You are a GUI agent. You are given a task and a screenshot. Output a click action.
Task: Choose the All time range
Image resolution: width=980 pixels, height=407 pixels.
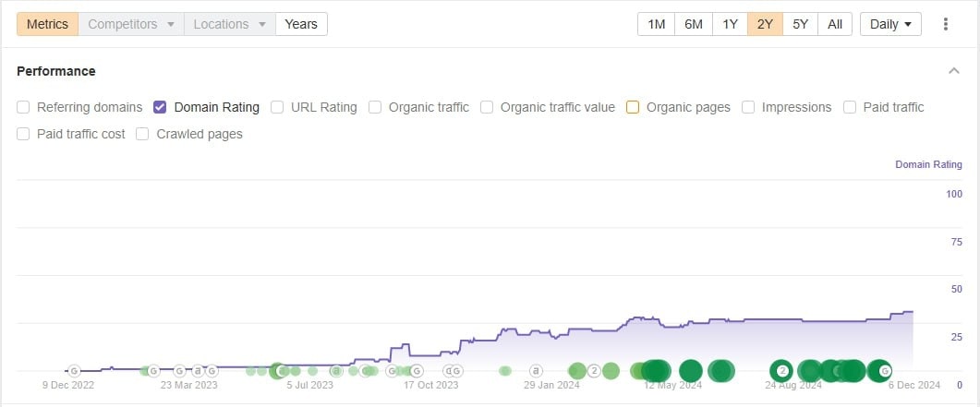tap(835, 24)
